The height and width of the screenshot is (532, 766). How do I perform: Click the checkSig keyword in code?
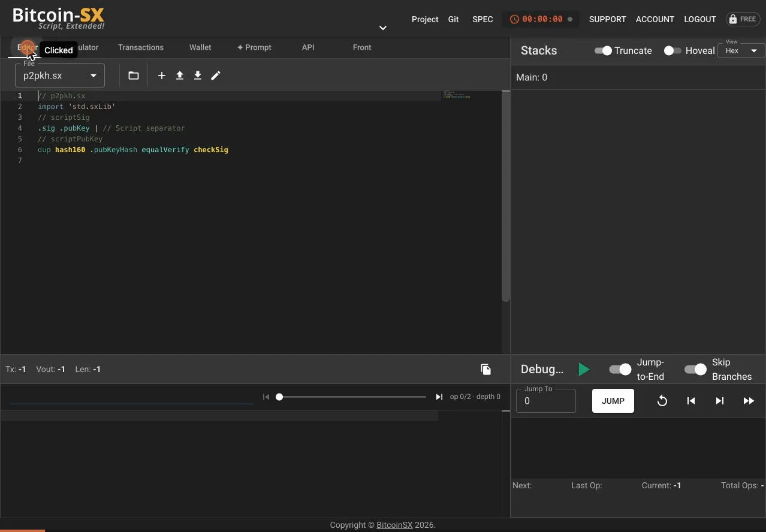coord(211,150)
